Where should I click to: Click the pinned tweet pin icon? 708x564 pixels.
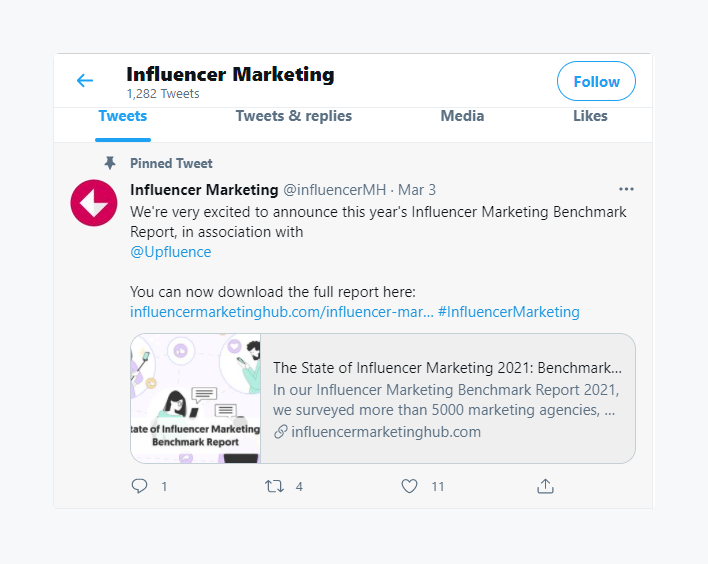[x=110, y=163]
